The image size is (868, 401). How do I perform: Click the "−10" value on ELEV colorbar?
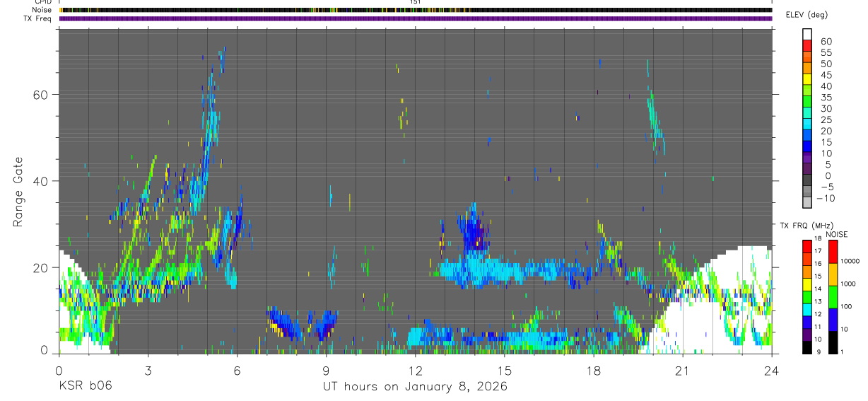tap(824, 198)
